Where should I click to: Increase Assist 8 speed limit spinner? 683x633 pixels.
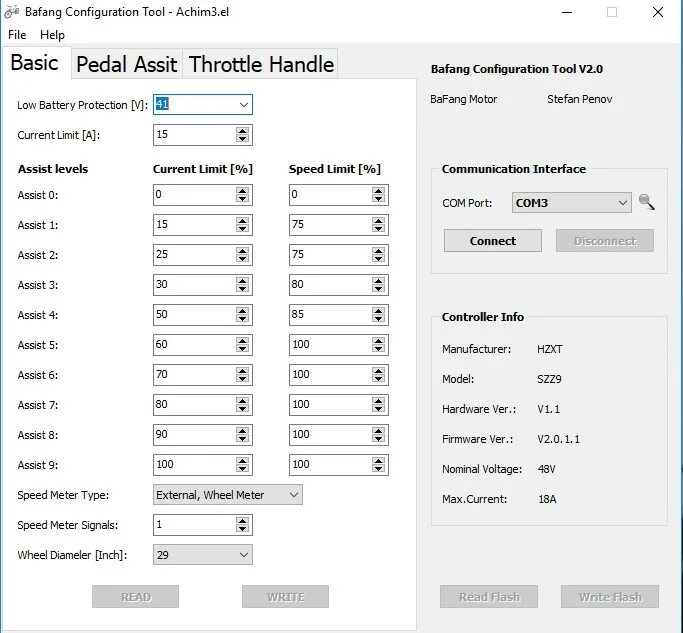379,431
